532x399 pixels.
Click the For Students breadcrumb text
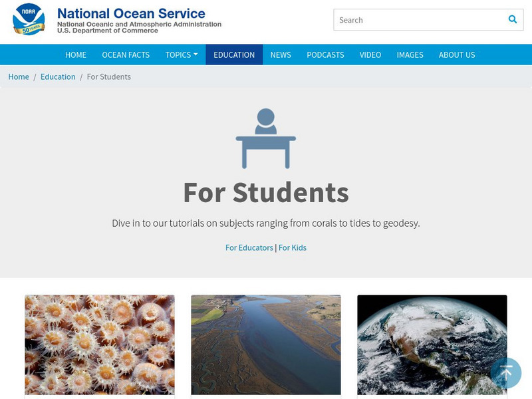109,76
